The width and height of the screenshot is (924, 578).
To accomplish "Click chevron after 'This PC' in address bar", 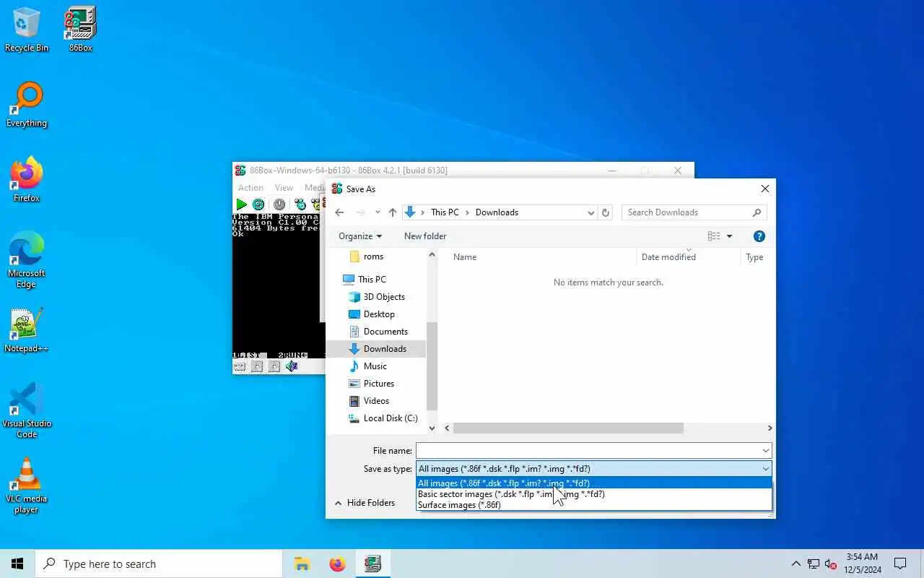I will (x=467, y=212).
